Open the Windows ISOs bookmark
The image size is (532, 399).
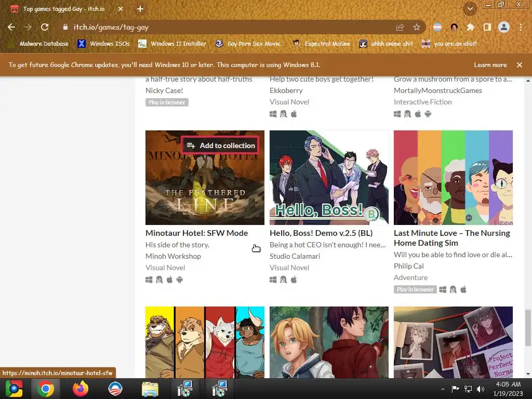coord(103,44)
